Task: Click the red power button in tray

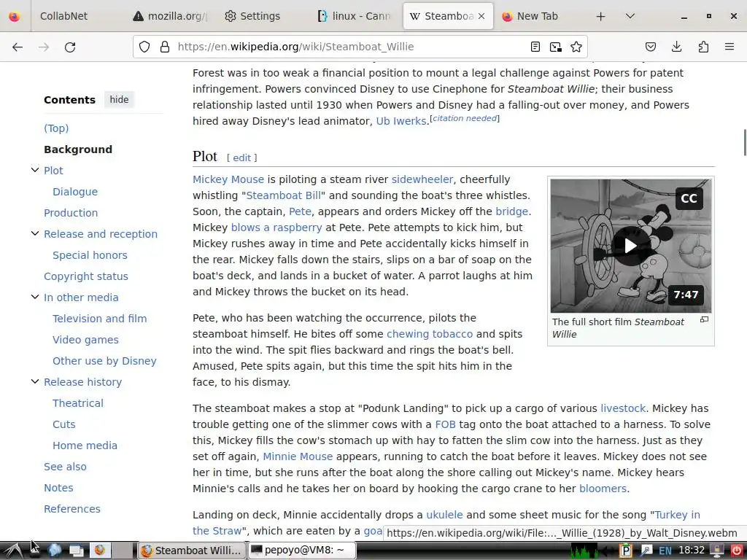Action: pos(736,551)
